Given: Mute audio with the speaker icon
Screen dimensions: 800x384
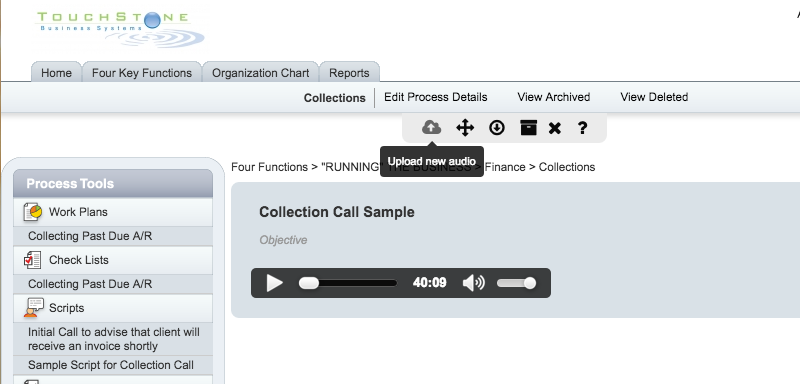Looking at the screenshot, I should (x=473, y=283).
